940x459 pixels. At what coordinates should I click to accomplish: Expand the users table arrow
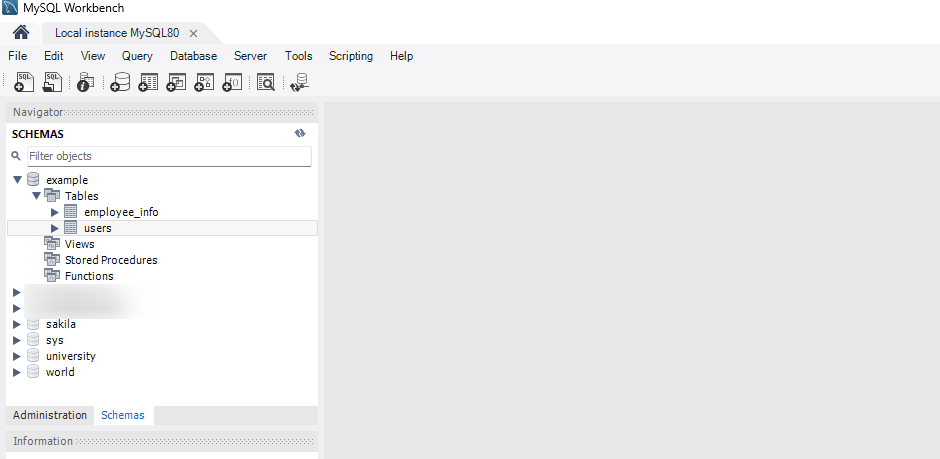55,228
